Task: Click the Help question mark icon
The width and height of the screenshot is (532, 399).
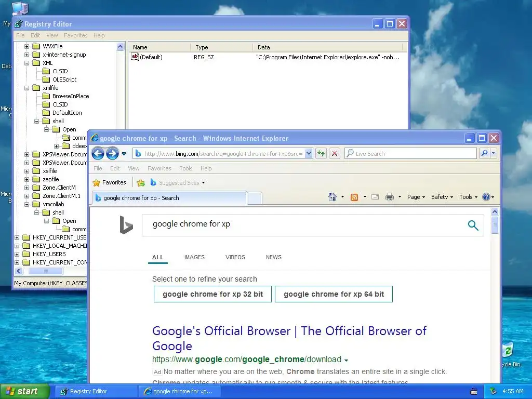Action: (486, 197)
